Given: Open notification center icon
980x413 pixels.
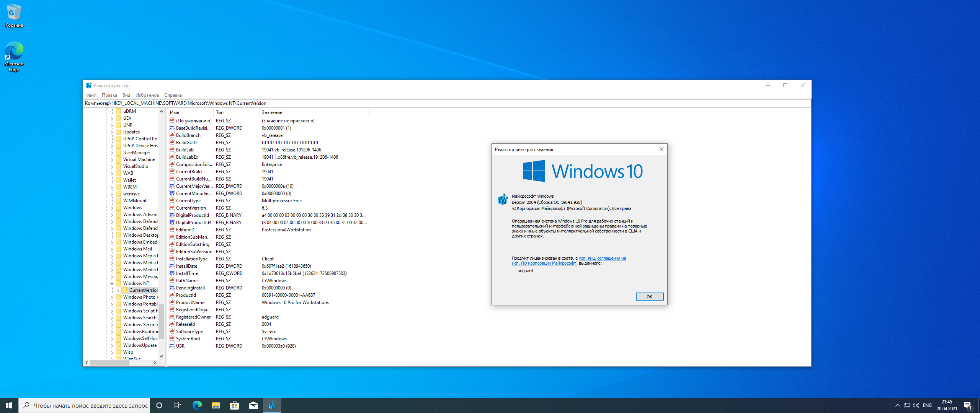Looking at the screenshot, I should pyautogui.click(x=968, y=405).
